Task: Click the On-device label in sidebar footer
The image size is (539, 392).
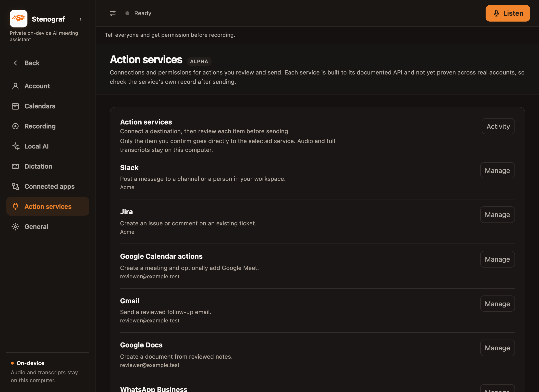Action: coord(30,363)
